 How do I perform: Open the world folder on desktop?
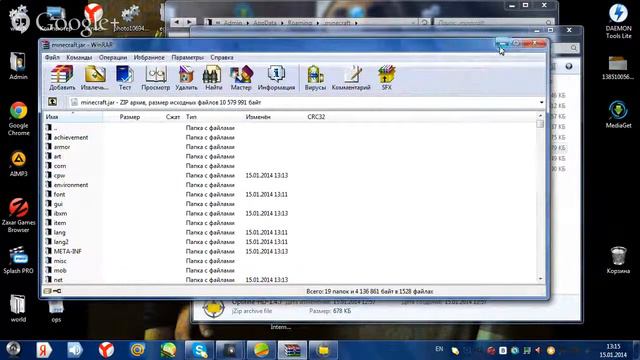18,308
